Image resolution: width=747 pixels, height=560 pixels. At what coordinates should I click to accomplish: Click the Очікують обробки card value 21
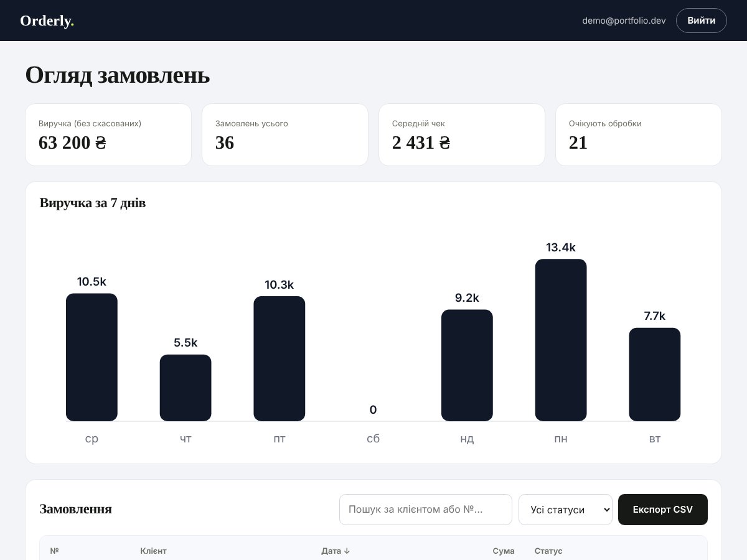coord(578,143)
